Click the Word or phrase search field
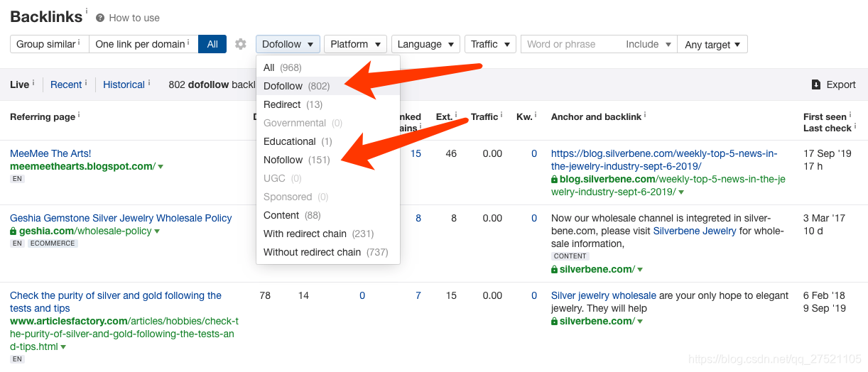This screenshot has width=868, height=372. click(x=570, y=44)
